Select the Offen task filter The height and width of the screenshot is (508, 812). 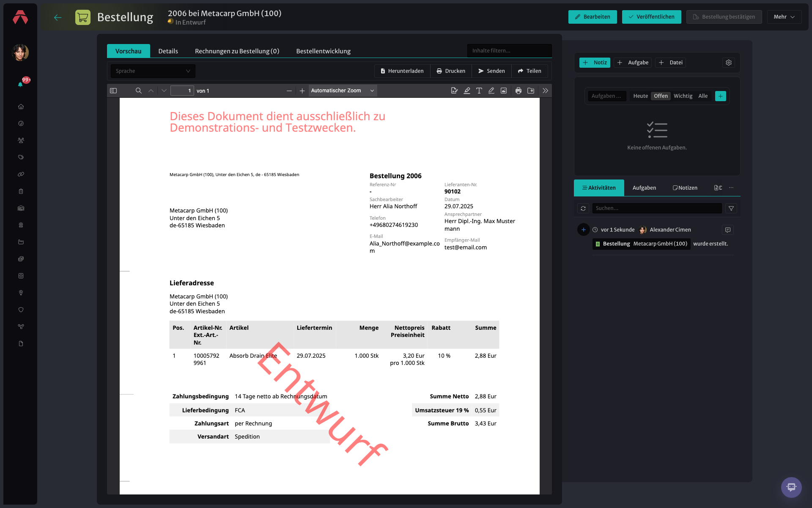(661, 96)
